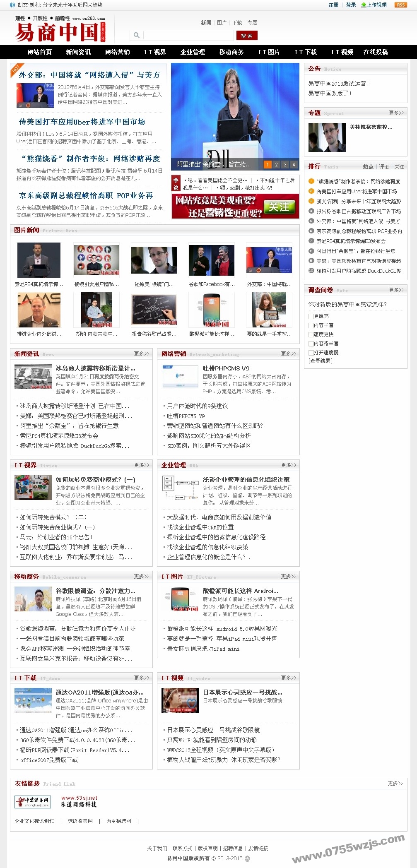This screenshot has width=417, height=868.
Task: Click the RSS feed icon
Action: click(400, 5)
